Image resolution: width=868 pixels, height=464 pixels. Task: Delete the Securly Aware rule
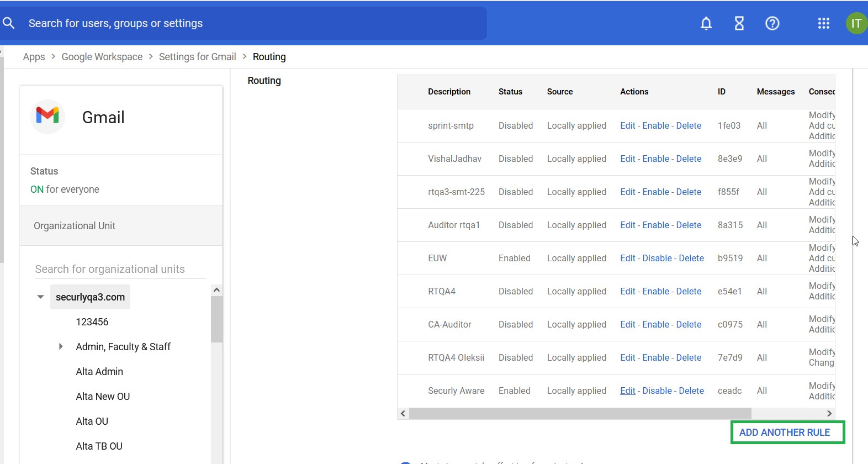(691, 391)
